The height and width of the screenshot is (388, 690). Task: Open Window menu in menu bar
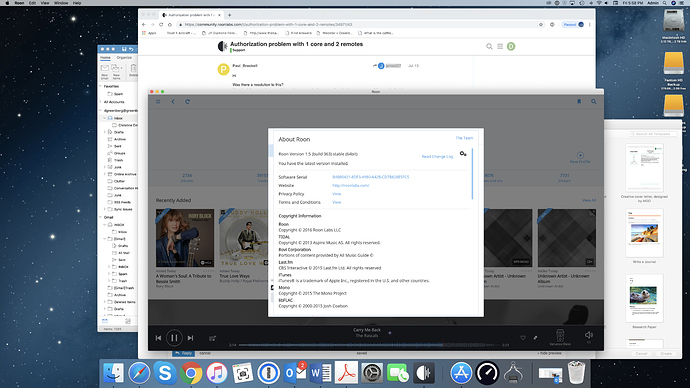pyautogui.click(x=61, y=3)
